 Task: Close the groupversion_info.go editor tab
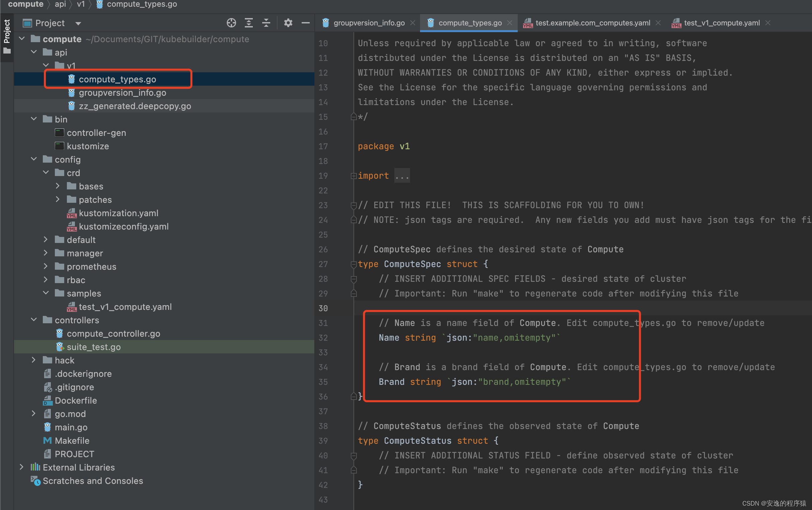pos(413,23)
